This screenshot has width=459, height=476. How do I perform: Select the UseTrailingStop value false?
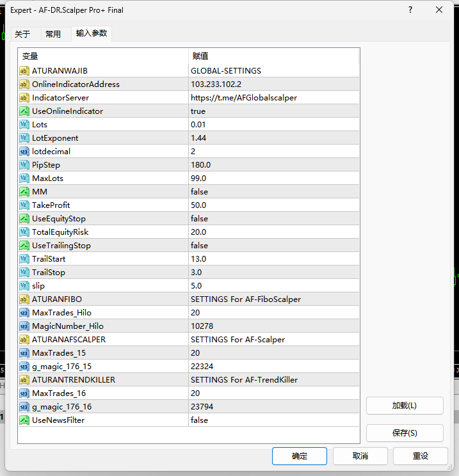pos(199,246)
